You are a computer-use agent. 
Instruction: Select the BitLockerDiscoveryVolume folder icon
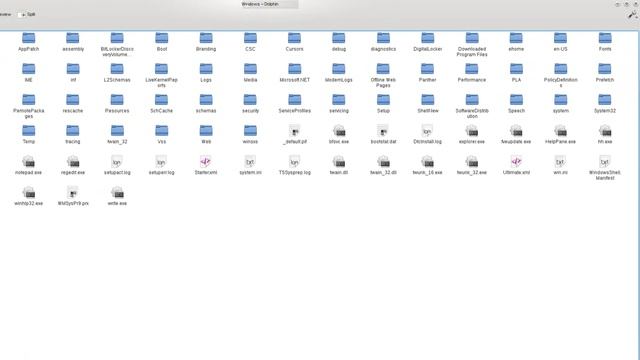tap(117, 38)
